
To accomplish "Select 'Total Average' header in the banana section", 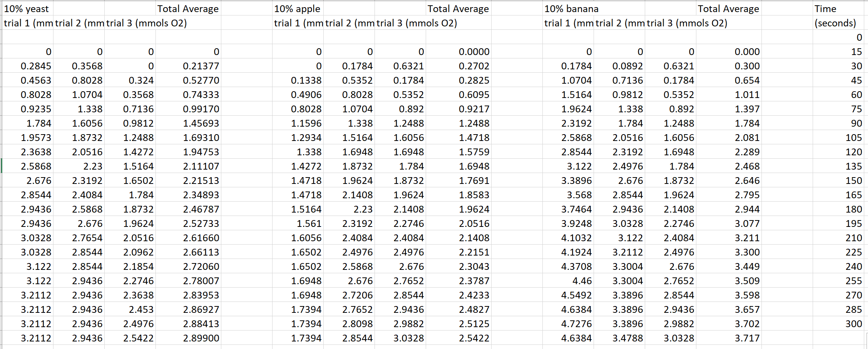I will click(729, 8).
